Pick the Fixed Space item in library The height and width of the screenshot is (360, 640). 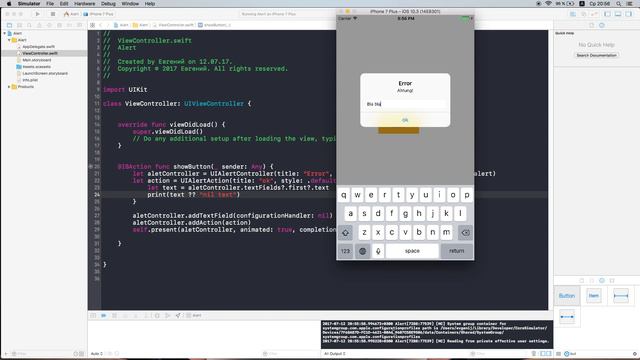621,296
